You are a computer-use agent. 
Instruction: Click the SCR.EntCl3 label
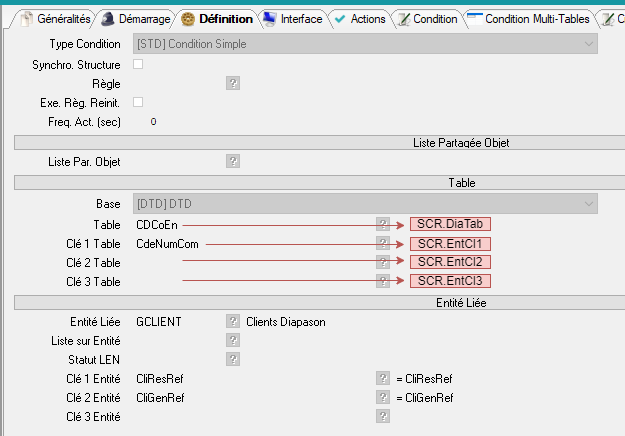click(x=450, y=281)
